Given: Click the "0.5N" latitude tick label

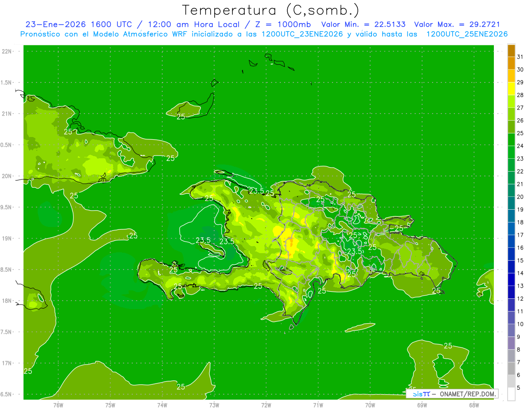Looking at the screenshot, I should point(6,145).
